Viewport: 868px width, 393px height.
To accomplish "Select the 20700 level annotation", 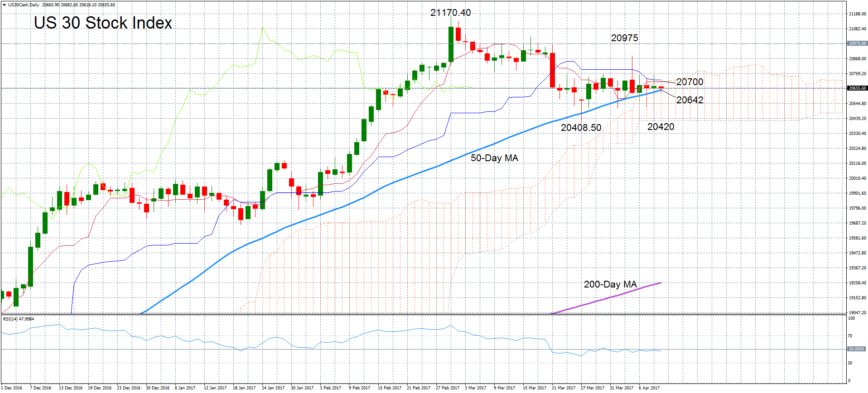I will pos(690,82).
